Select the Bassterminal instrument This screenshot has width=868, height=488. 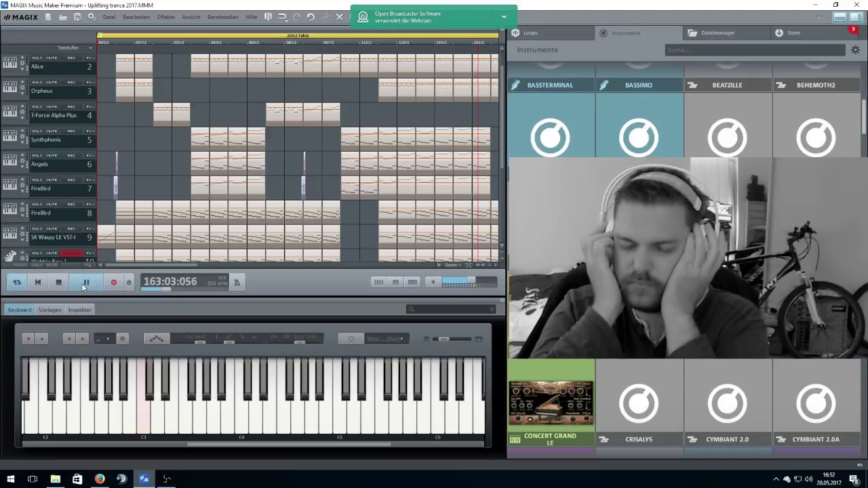tap(551, 85)
